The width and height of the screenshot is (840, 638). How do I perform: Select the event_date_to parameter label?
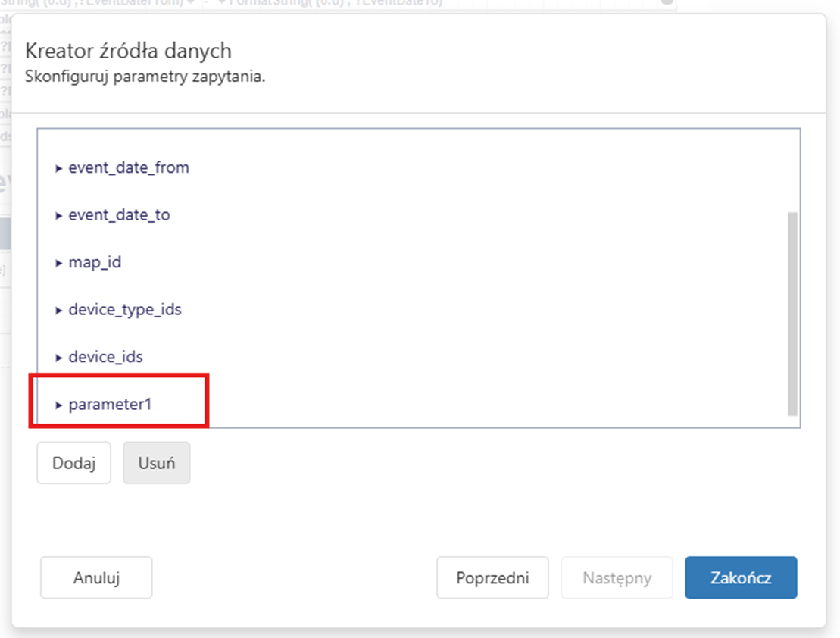[x=119, y=215]
